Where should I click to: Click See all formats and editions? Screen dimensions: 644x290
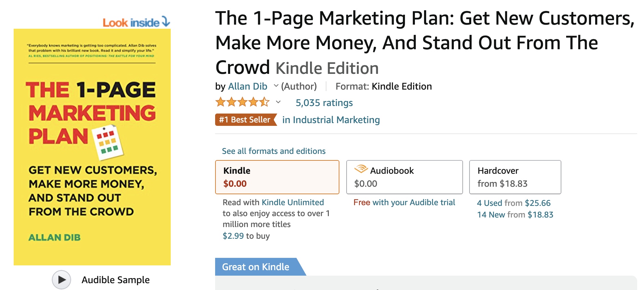(x=274, y=151)
